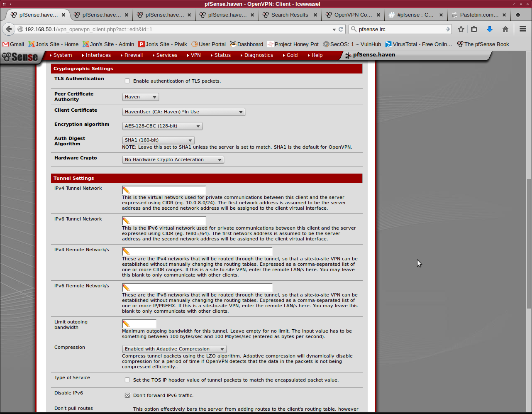532x414 pixels.
Task: Reload the page with the refresh icon
Action: pyautogui.click(x=341, y=29)
